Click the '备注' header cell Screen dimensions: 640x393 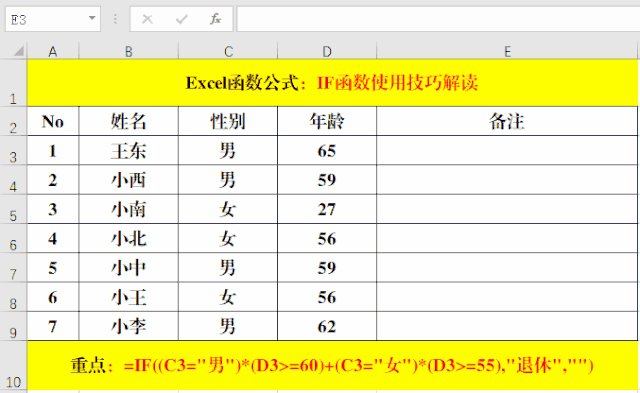click(x=507, y=122)
